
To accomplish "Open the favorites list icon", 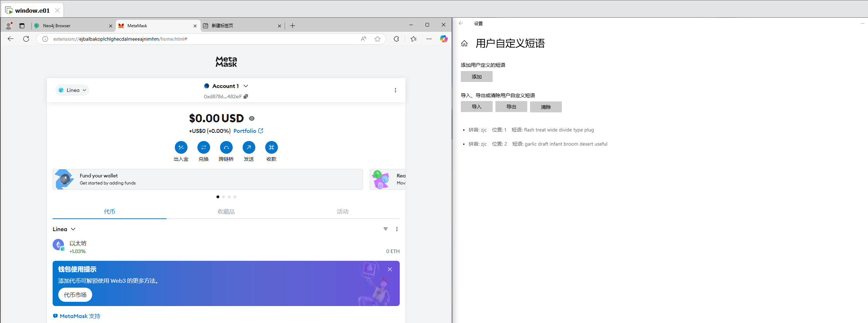I will (x=414, y=39).
